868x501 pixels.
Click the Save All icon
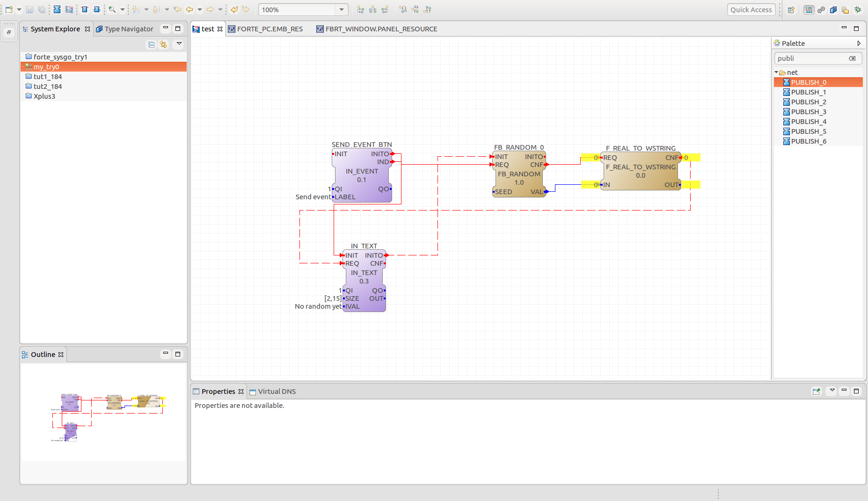(42, 9)
